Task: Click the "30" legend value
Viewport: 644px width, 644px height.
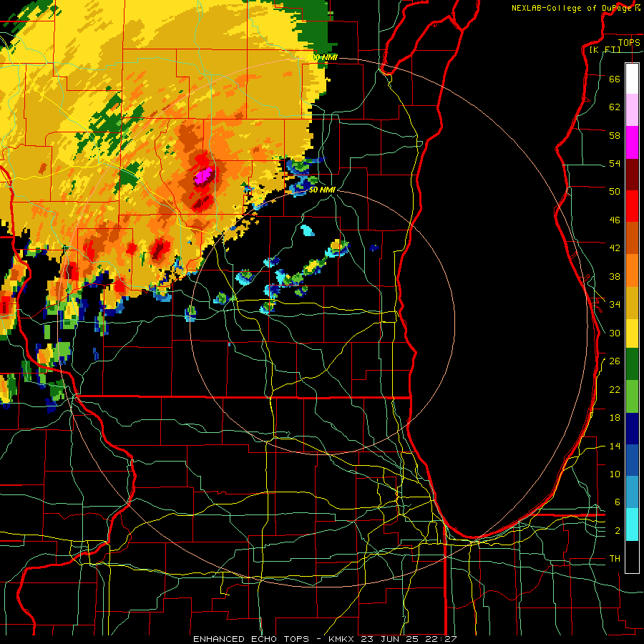Action: click(615, 333)
